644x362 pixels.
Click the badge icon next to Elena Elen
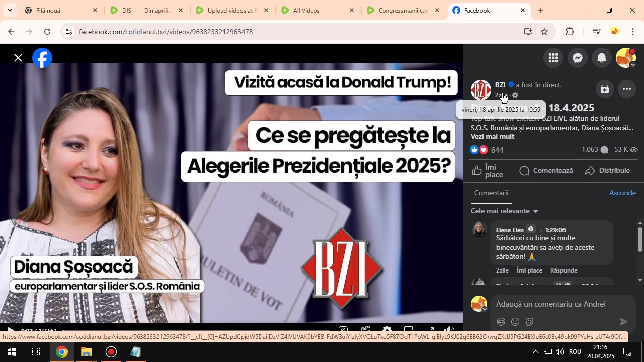(530, 229)
